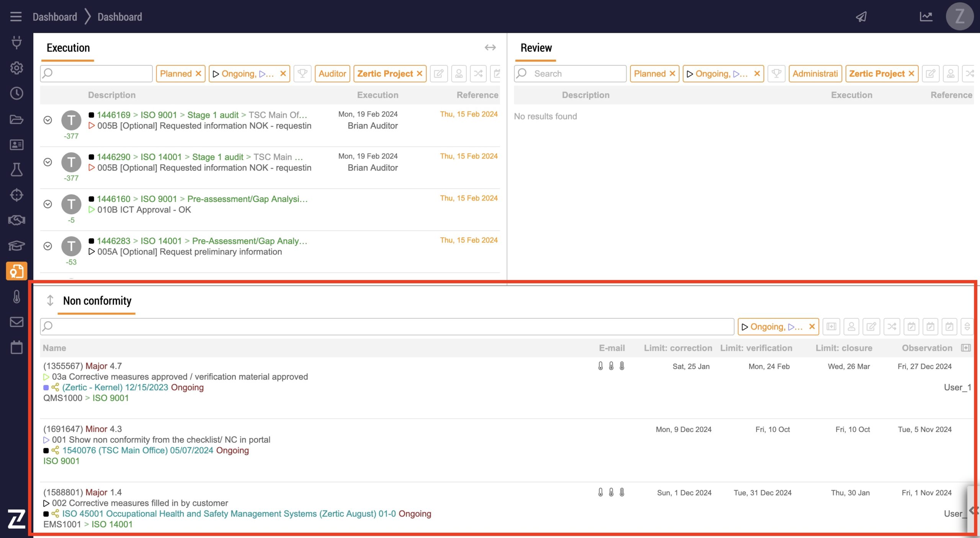
Task: Click the thermometer icon in sidebar
Action: coord(16,297)
